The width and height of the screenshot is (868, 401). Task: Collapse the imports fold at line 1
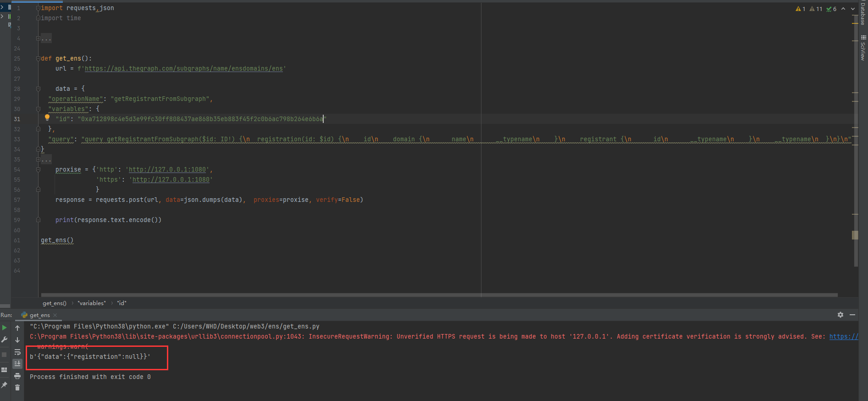click(39, 8)
